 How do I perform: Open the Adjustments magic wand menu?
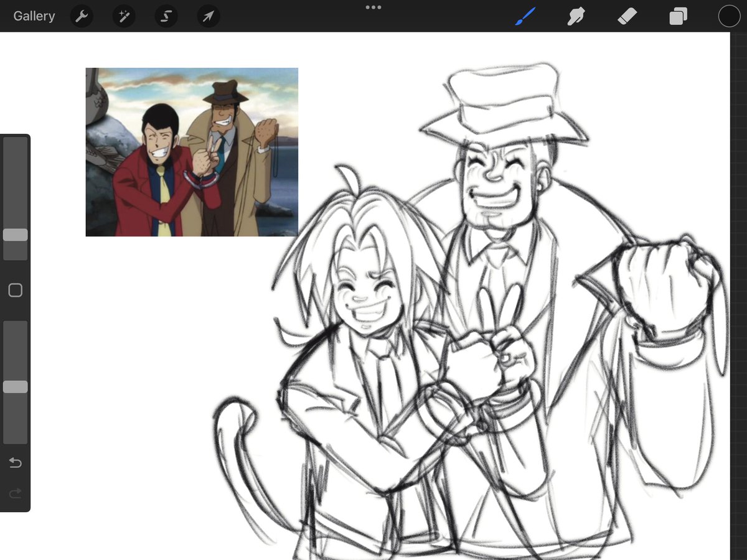point(124,16)
